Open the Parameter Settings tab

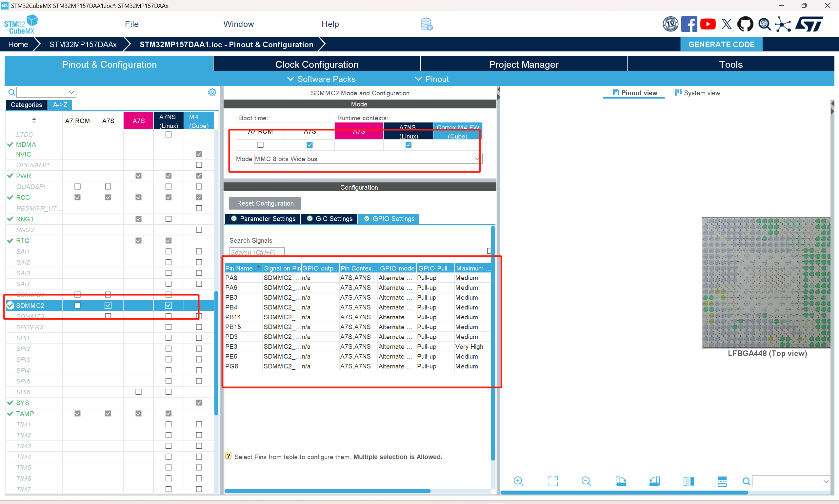pos(263,219)
